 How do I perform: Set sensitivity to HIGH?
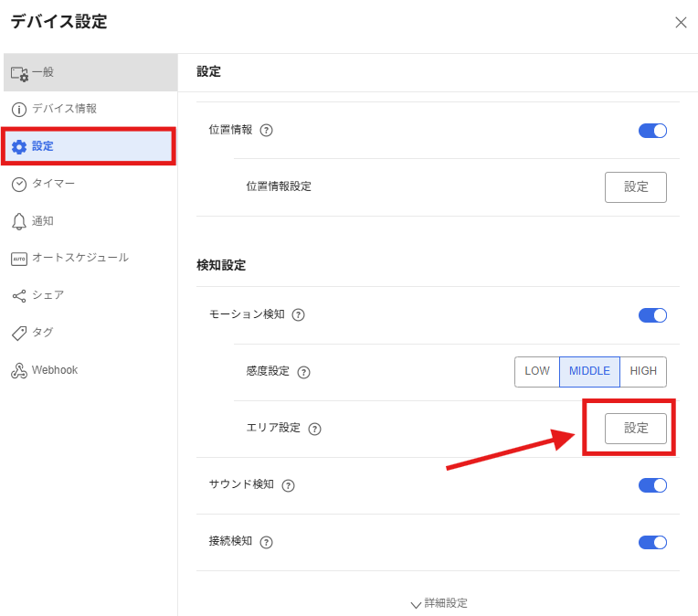click(x=643, y=372)
